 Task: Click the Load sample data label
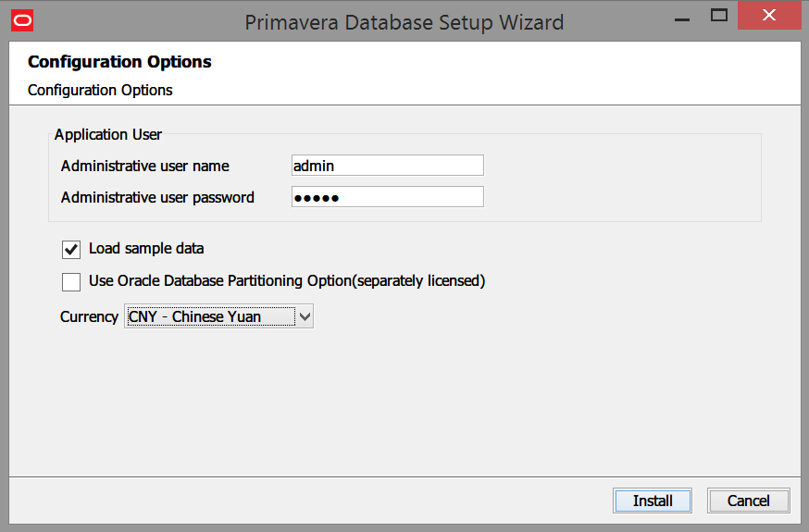pyautogui.click(x=146, y=249)
